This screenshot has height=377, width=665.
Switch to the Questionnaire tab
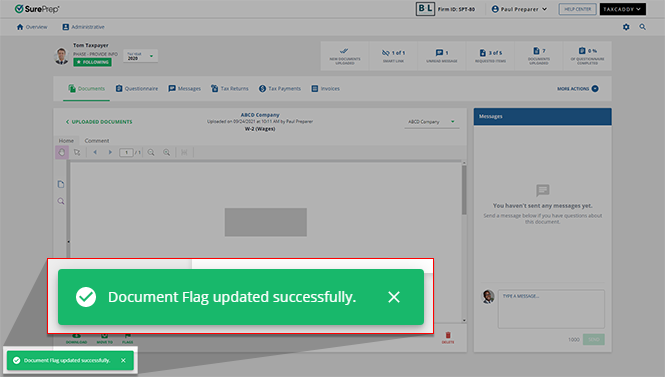click(137, 89)
